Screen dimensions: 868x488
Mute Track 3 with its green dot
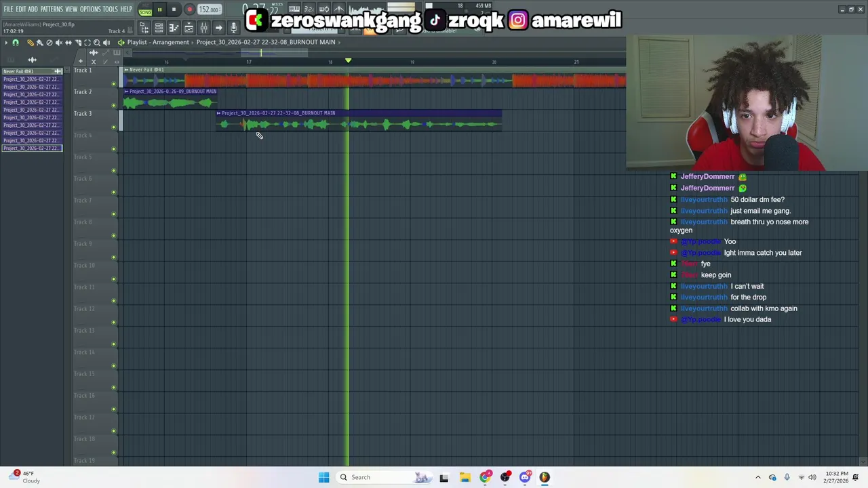pyautogui.click(x=113, y=127)
